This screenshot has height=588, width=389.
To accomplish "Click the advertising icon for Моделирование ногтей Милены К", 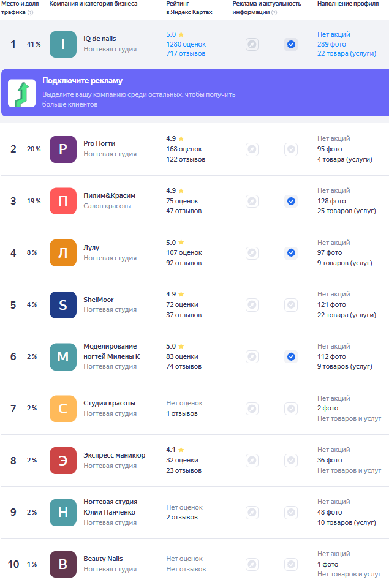I will (252, 356).
